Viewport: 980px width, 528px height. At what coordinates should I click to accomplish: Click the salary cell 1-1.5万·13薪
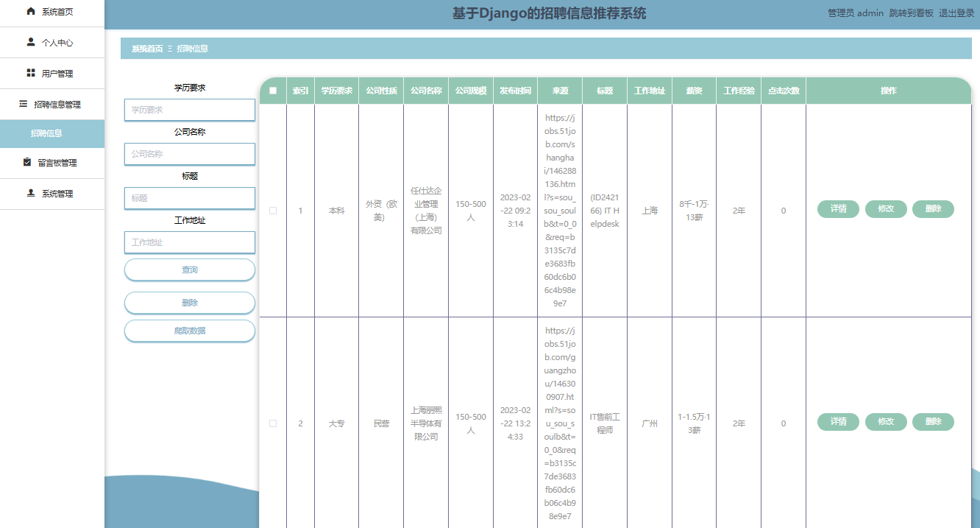pos(694,423)
